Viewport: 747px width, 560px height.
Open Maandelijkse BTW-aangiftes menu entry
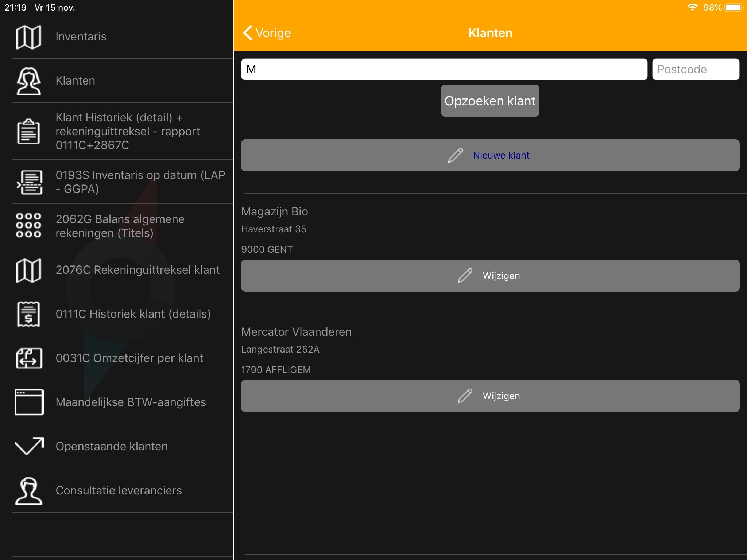click(x=131, y=402)
